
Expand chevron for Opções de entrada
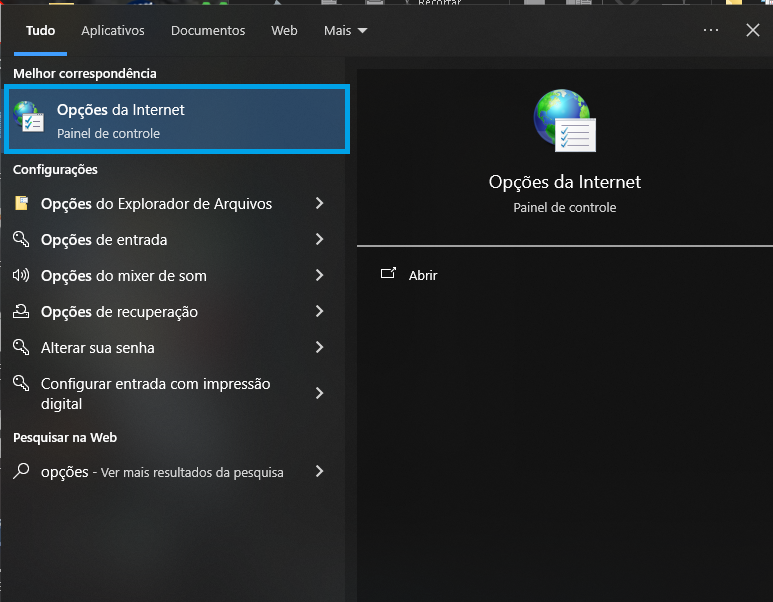click(x=319, y=239)
